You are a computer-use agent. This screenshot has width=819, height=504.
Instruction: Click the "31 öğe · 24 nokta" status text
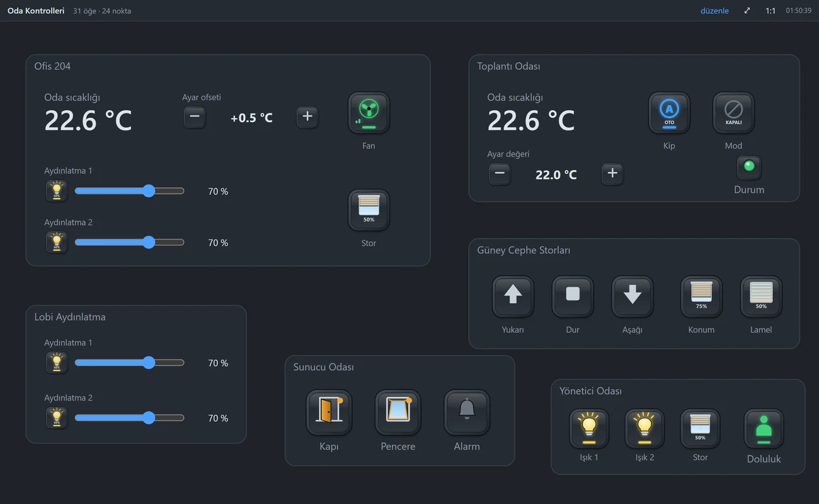[102, 11]
